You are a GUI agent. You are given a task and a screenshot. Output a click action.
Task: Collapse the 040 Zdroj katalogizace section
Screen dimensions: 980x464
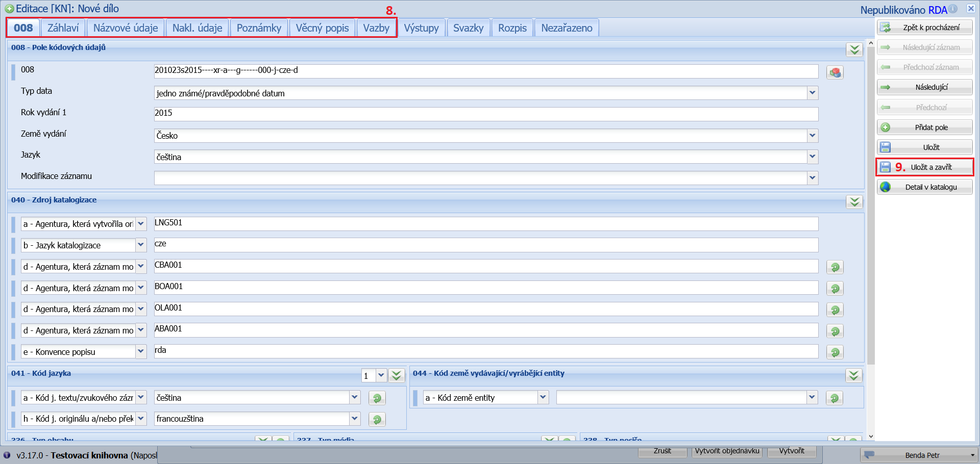854,202
